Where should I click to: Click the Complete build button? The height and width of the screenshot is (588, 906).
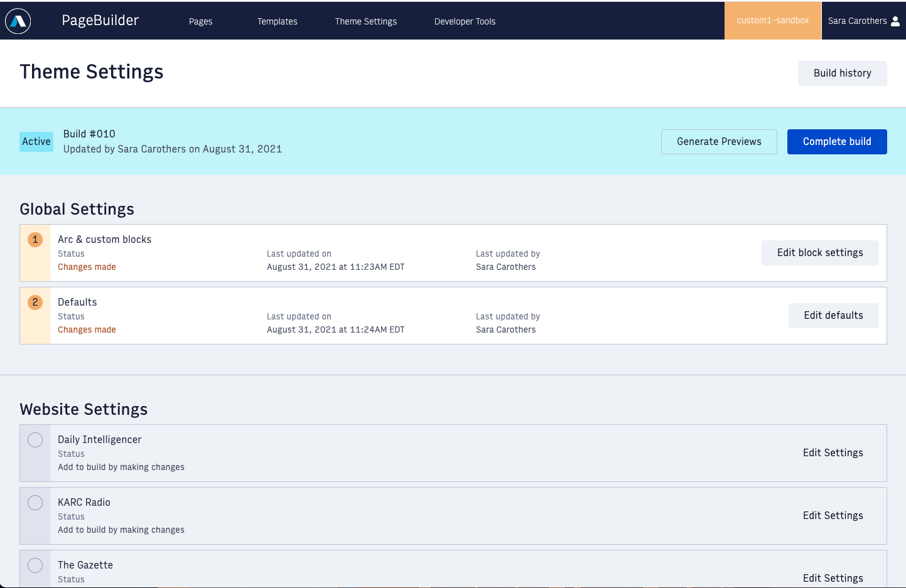point(837,142)
